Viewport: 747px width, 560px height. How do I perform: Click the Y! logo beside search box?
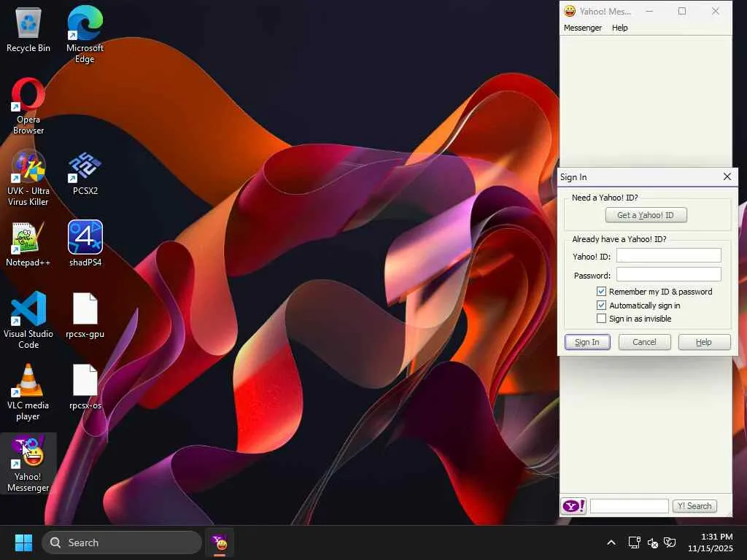point(573,506)
